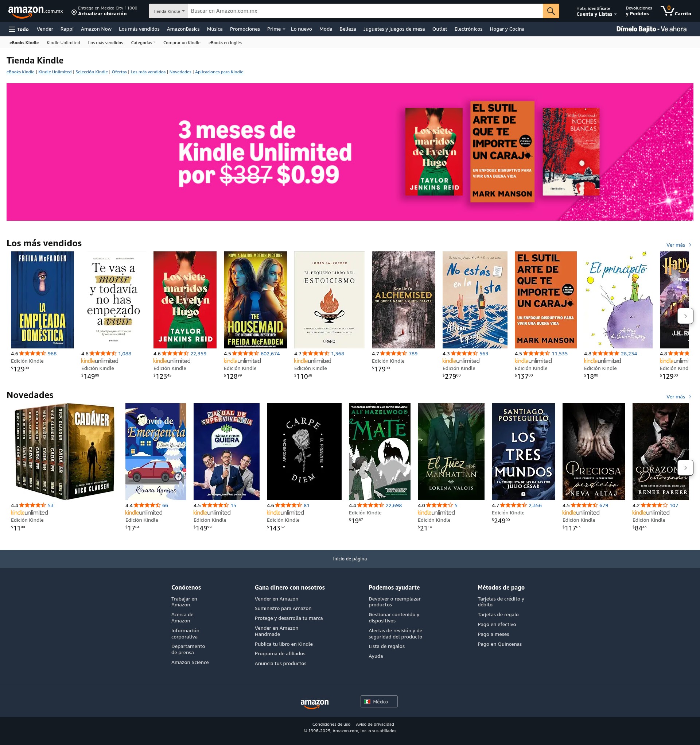Click the orange search magnifier button
Image resolution: width=700 pixels, height=745 pixels.
pyautogui.click(x=551, y=11)
